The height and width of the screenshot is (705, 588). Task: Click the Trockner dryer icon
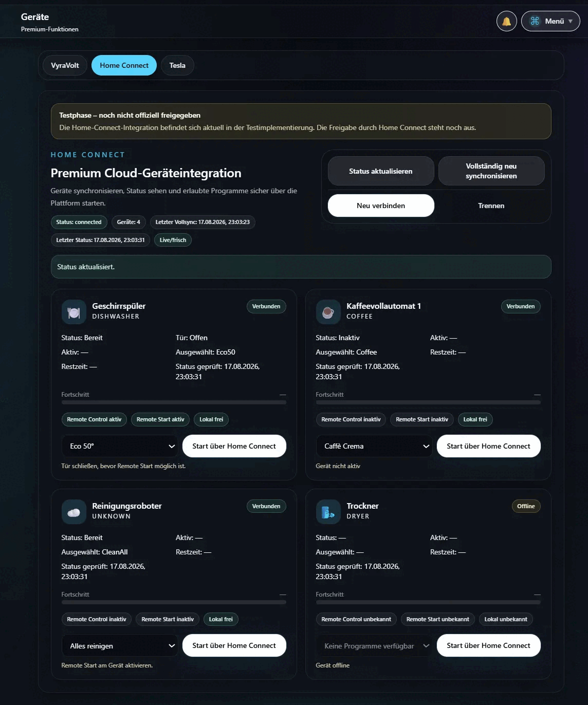pyautogui.click(x=328, y=512)
